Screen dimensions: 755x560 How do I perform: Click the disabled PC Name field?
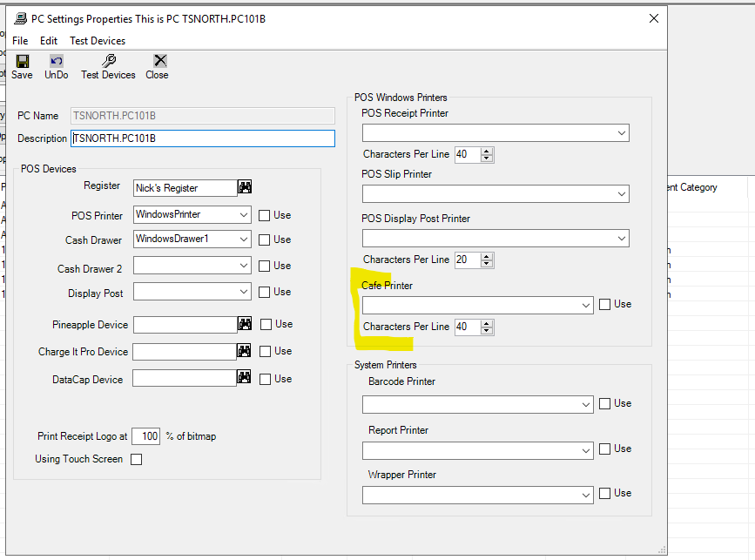point(203,116)
